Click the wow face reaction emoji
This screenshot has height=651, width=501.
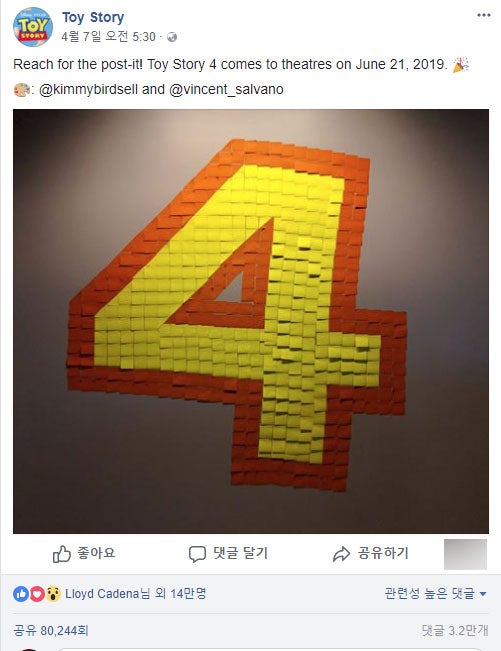click(x=53, y=594)
